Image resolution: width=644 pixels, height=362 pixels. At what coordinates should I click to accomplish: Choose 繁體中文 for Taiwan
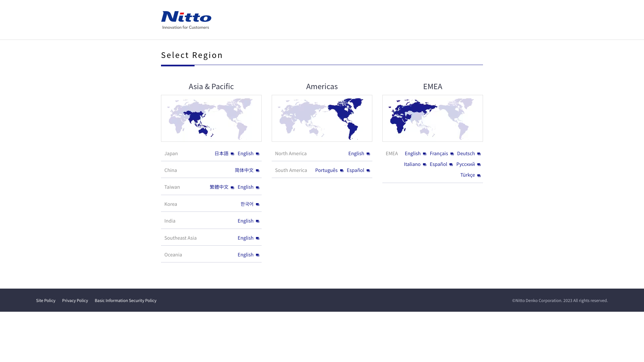click(219, 187)
